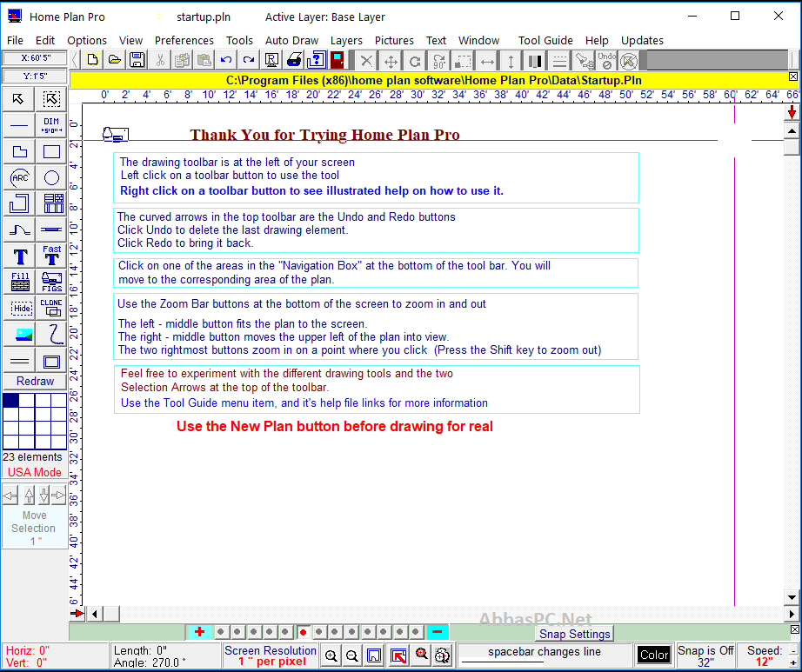The height and width of the screenshot is (672, 802).
Task: Open the Edit menu
Action: click(45, 40)
